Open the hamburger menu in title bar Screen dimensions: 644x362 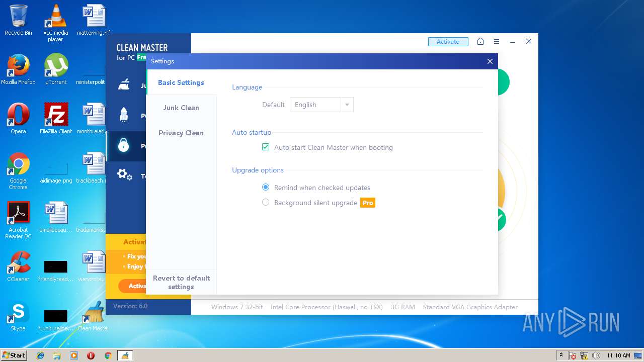tap(497, 42)
